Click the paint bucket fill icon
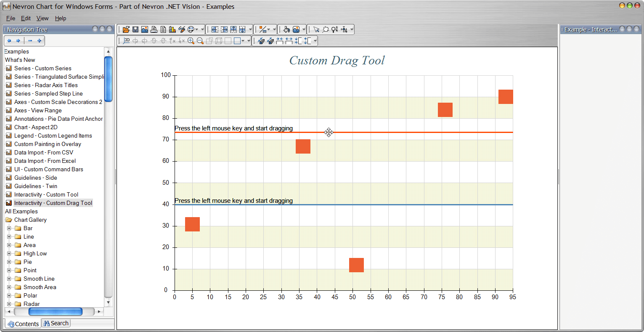The image size is (644, 332). click(x=286, y=29)
